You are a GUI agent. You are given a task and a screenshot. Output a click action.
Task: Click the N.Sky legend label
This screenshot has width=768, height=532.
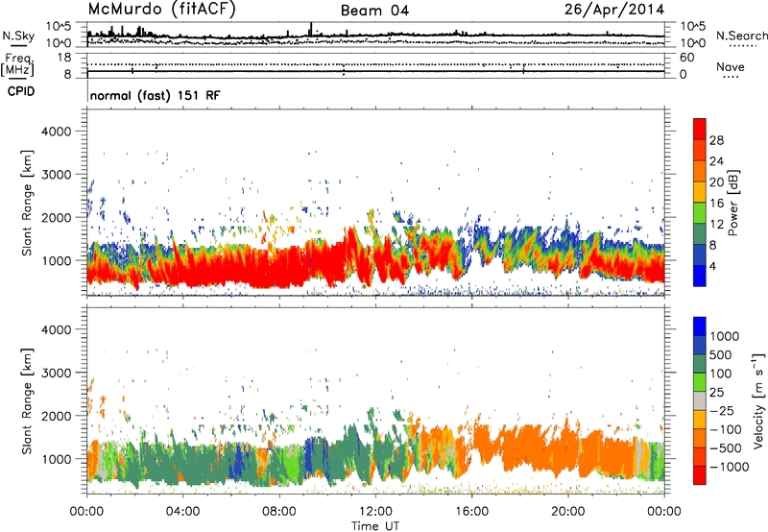pos(18,36)
